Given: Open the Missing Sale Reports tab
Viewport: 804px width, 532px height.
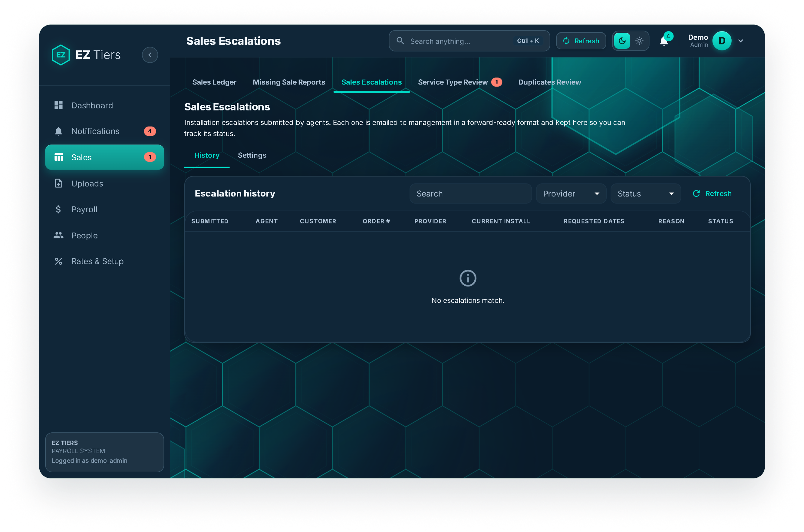Looking at the screenshot, I should click(289, 82).
